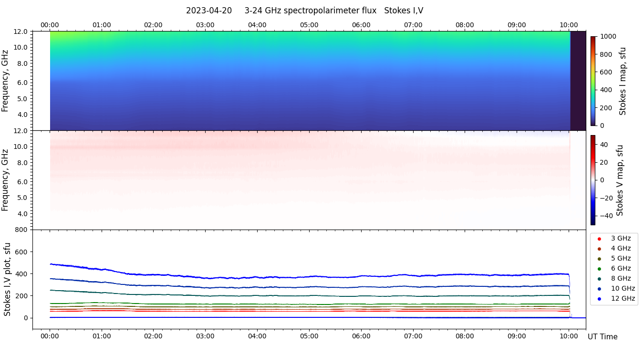Click the 12 GHz curve start near 00:00
Viewport: 644px width, 346px height.
(x=52, y=264)
